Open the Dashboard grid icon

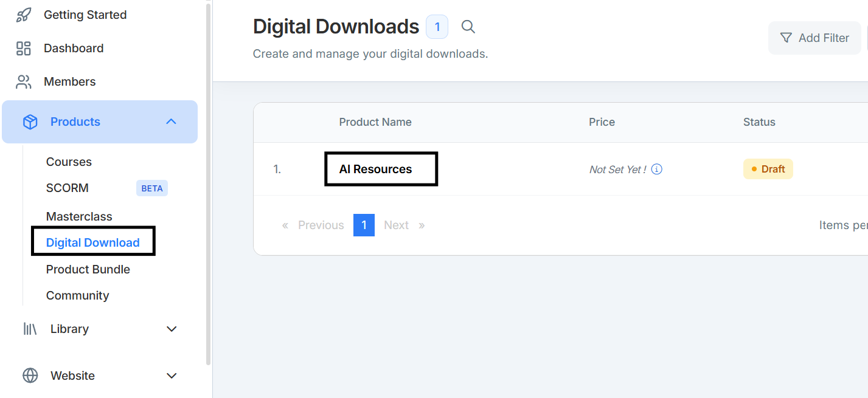(x=23, y=48)
